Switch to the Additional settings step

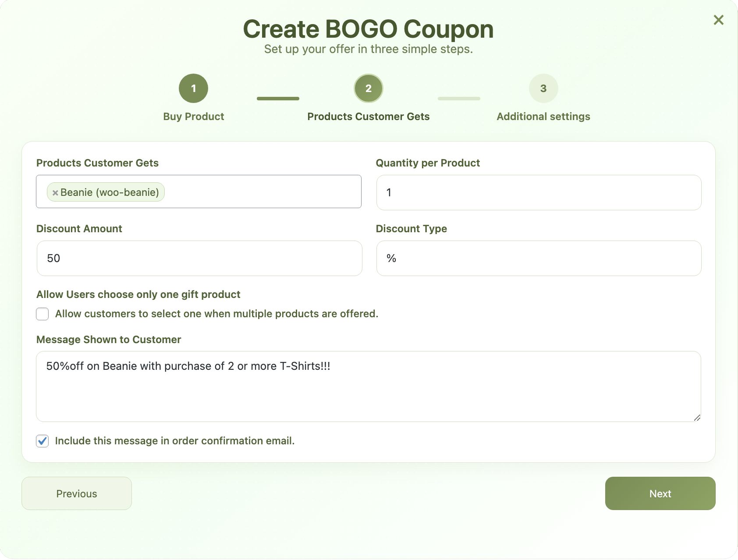coord(543,117)
